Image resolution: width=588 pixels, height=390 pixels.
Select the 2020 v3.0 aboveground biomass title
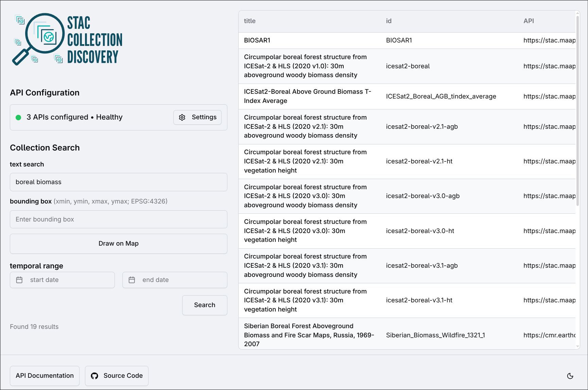pyautogui.click(x=305, y=196)
